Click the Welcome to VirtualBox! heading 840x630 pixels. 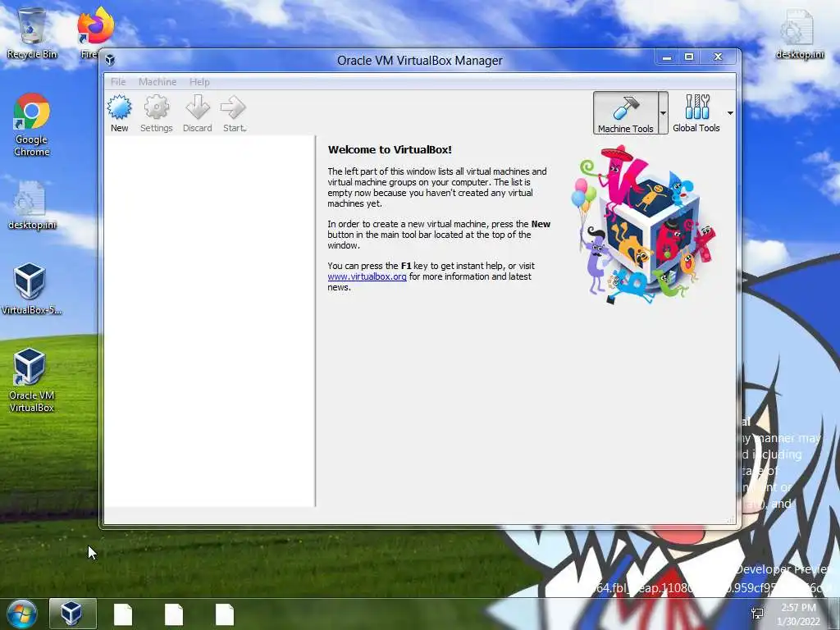point(390,150)
